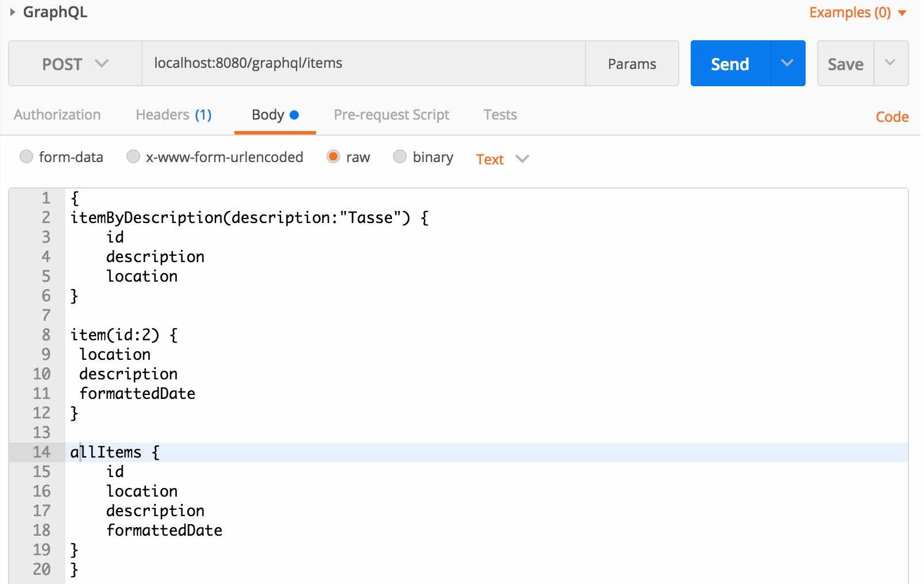Open the Save options arrow dropdown
Screen dimensions: 924x584
click(x=890, y=63)
